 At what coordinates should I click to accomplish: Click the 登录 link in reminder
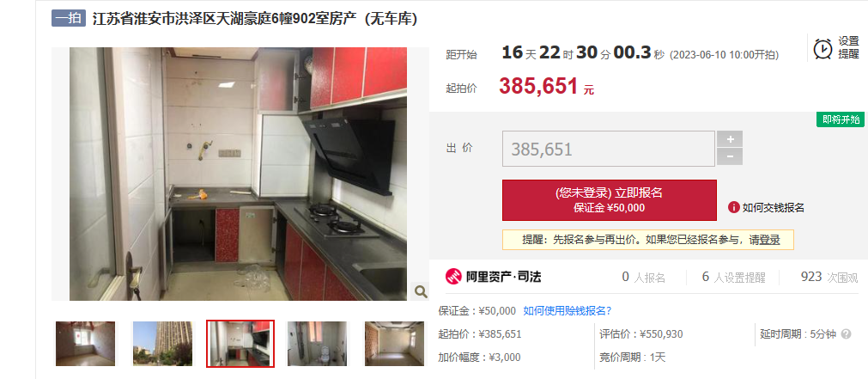point(769,240)
